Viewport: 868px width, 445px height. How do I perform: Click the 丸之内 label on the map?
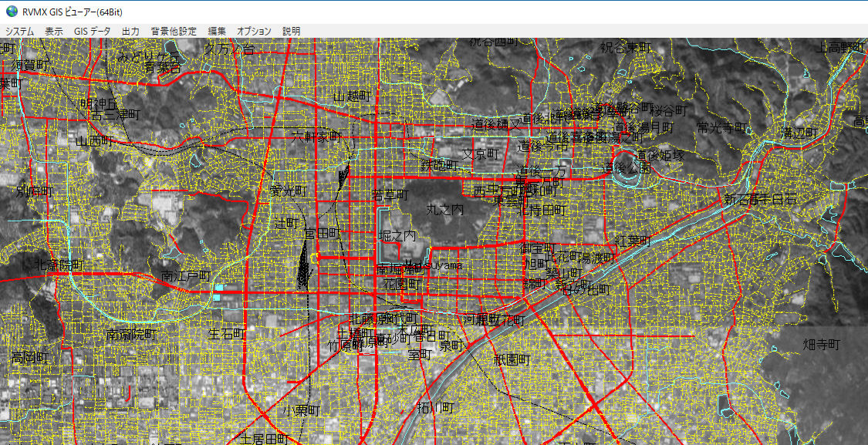click(x=445, y=209)
